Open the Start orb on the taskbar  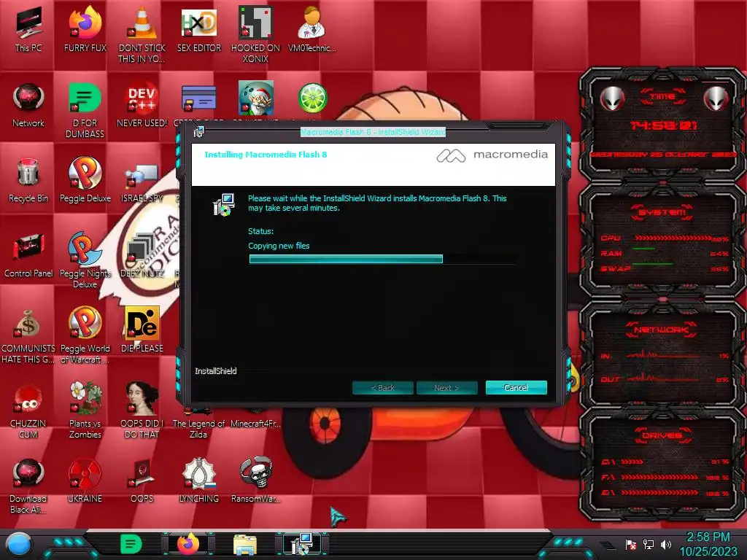pyautogui.click(x=19, y=544)
